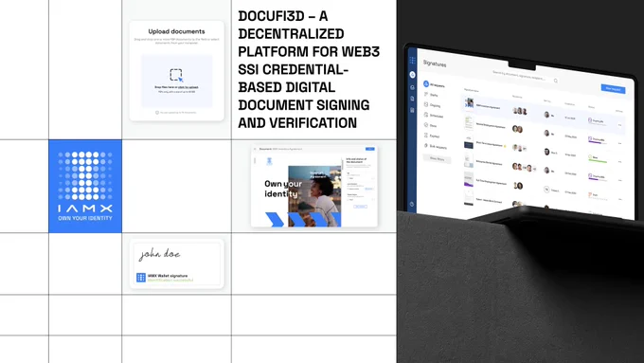Click the 'click to upload' link
644x363 pixels.
(188, 87)
